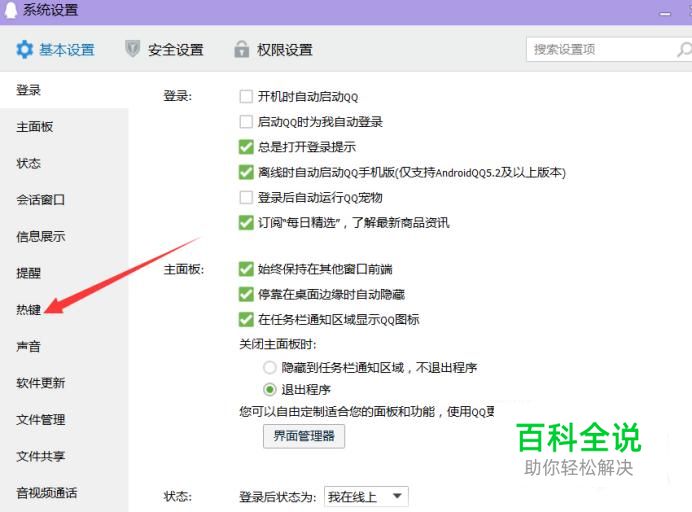Uncheck 总是打开登录提示
The height and width of the screenshot is (512, 692).
point(246,147)
